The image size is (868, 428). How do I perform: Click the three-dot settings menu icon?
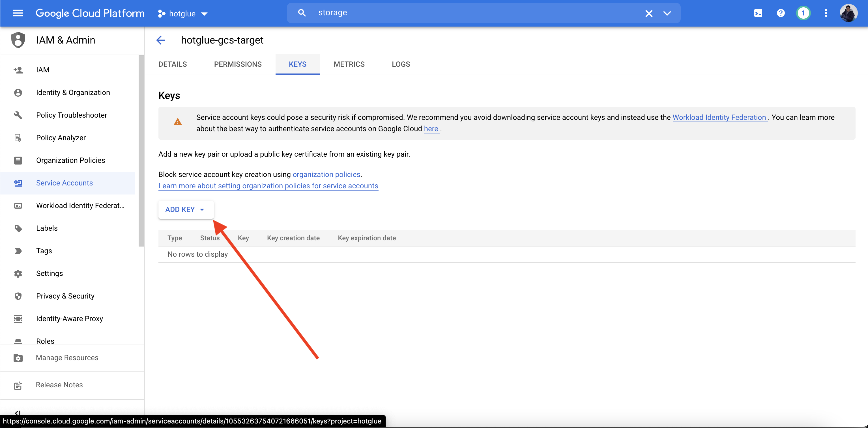pyautogui.click(x=826, y=13)
